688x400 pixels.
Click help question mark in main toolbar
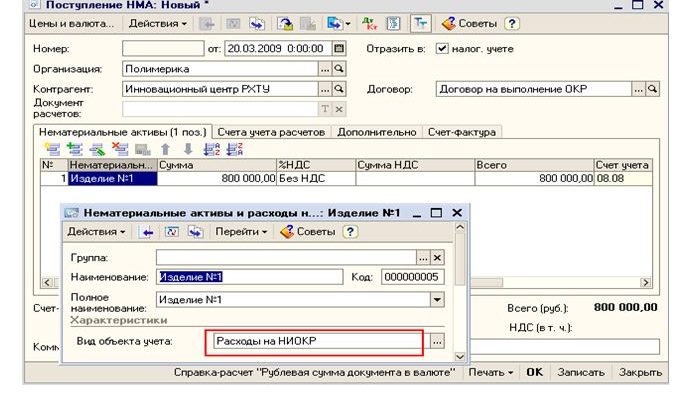coord(511,22)
